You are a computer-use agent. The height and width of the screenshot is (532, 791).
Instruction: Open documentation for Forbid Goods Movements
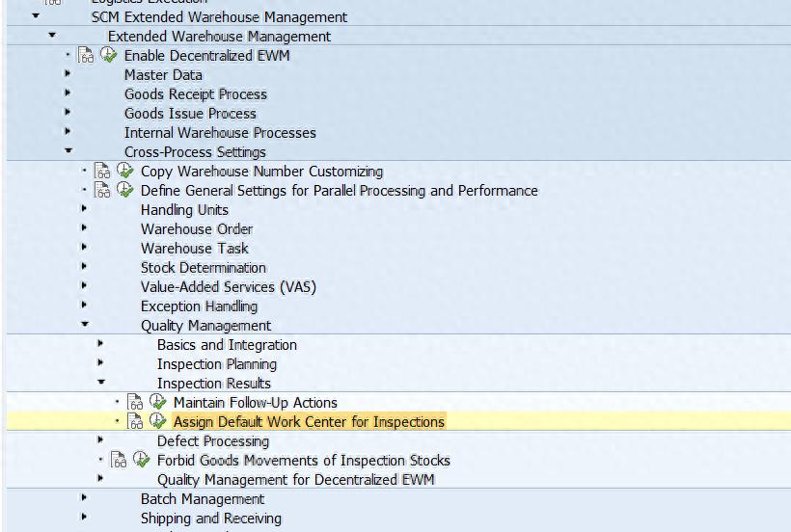coord(120,461)
